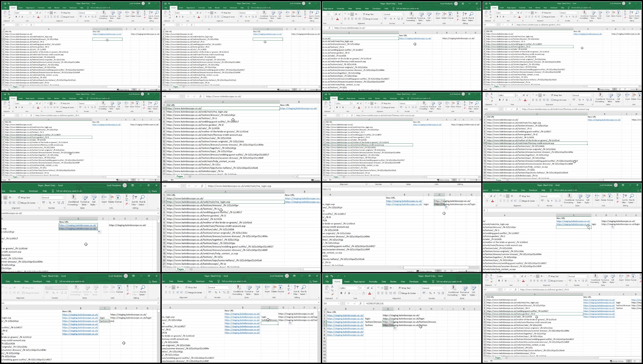Open Page Layout tab in =CONCAT(B4,C4) window

pos(359,282)
